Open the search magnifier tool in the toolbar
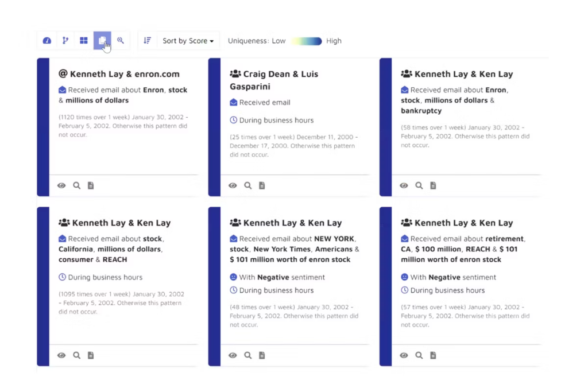Viewport: 588px width, 392px height. 121,40
